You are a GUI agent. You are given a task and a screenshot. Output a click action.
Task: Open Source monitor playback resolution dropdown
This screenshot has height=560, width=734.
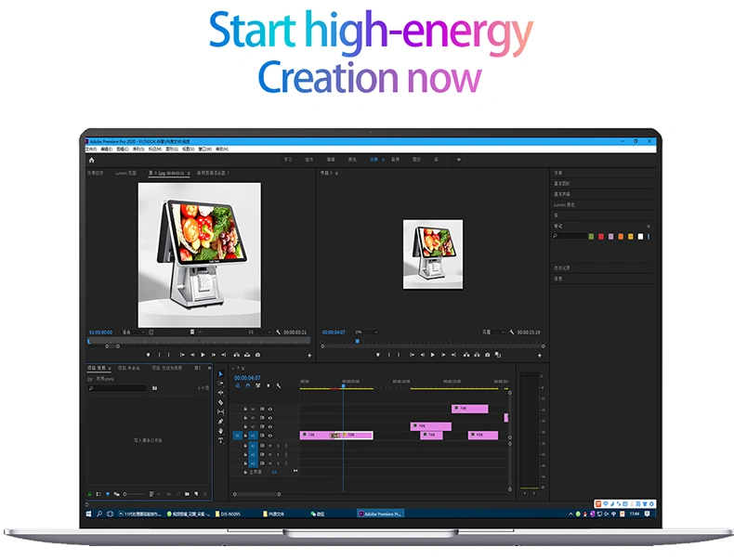(x=259, y=332)
